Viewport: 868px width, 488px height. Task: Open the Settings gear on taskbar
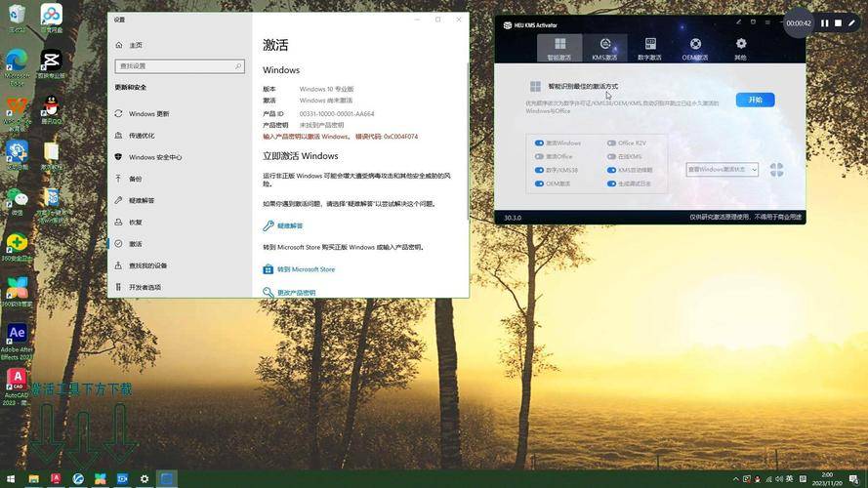click(x=145, y=478)
